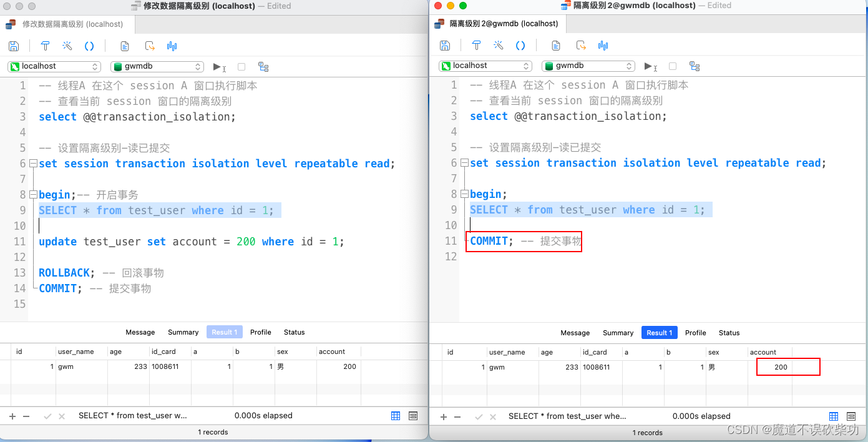Open localhost connection dropdown in right window

pos(485,66)
